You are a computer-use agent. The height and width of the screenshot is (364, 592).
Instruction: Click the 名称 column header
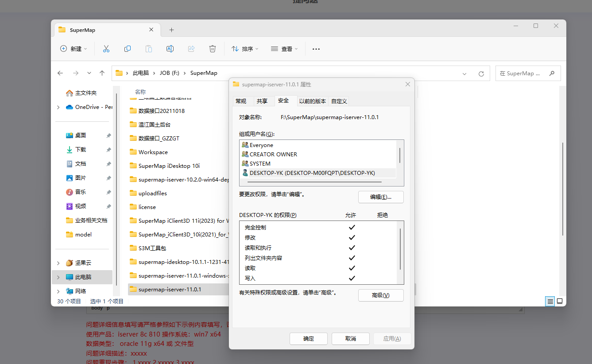tap(140, 92)
